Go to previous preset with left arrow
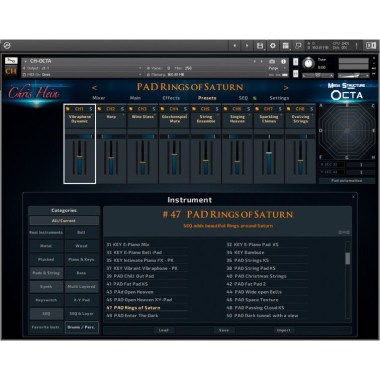The image size is (380, 380). coord(94,88)
